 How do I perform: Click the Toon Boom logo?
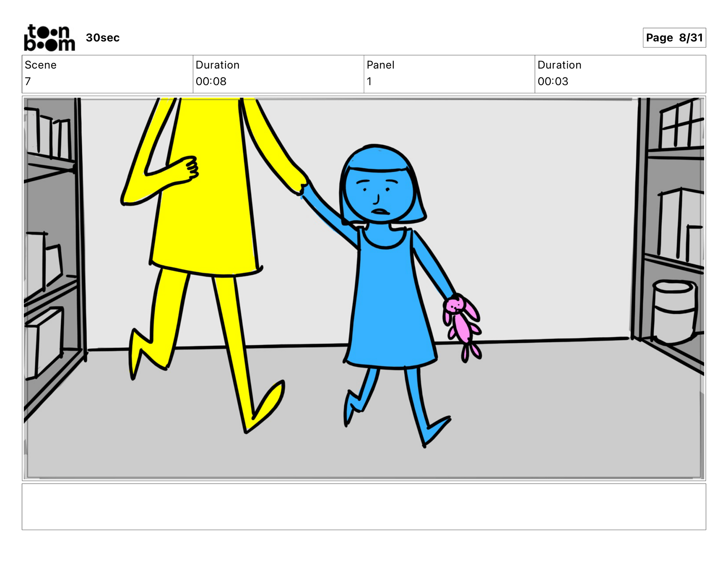click(49, 38)
